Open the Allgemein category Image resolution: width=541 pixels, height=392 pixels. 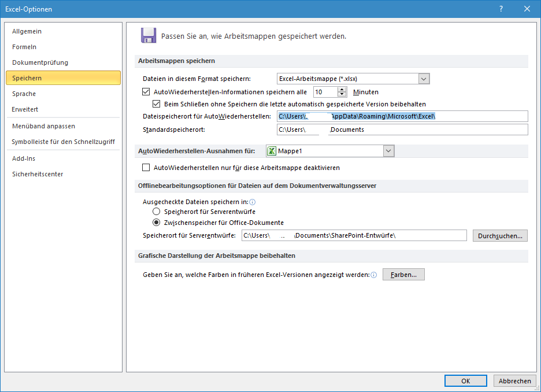pos(63,31)
